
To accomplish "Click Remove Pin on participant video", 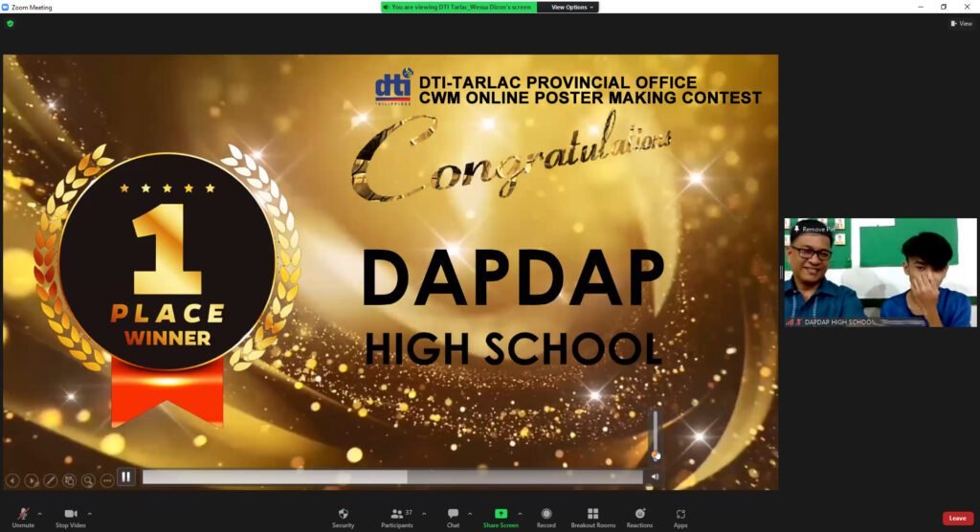I will pos(813,230).
